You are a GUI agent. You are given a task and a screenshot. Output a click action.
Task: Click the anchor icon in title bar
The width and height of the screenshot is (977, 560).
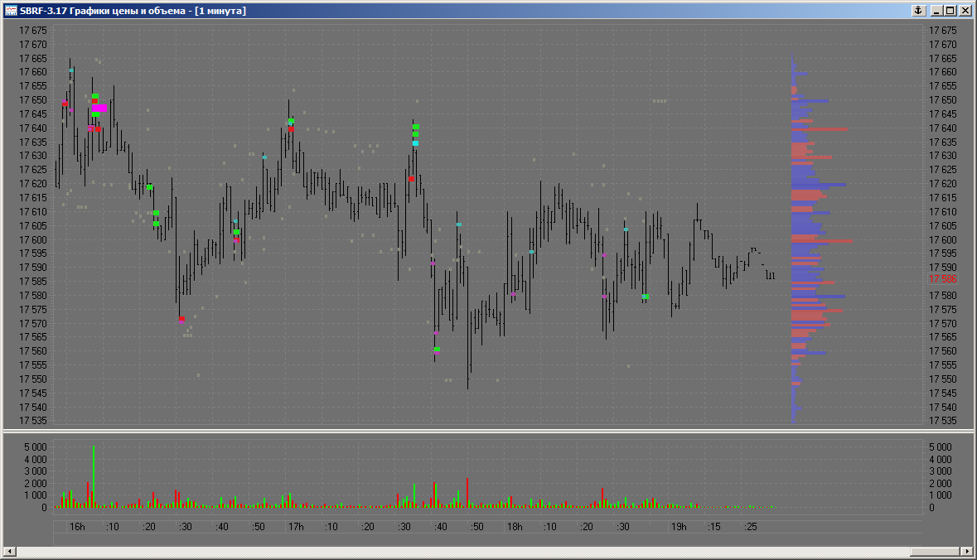918,11
